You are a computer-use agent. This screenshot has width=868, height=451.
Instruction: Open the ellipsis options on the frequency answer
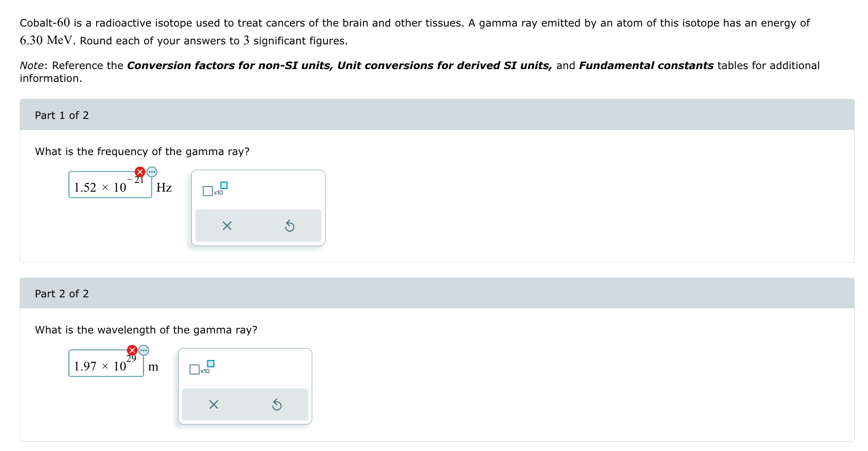152,172
